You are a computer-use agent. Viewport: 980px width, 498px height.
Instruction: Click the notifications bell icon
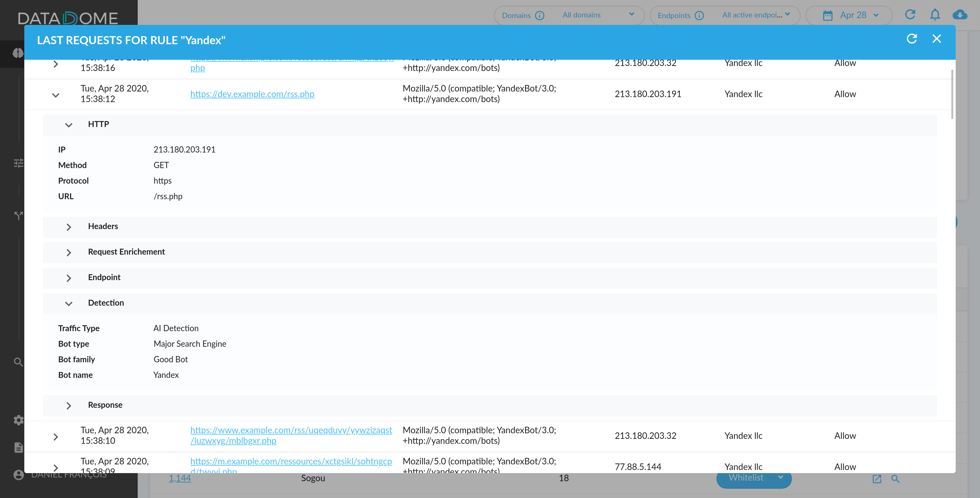point(935,15)
